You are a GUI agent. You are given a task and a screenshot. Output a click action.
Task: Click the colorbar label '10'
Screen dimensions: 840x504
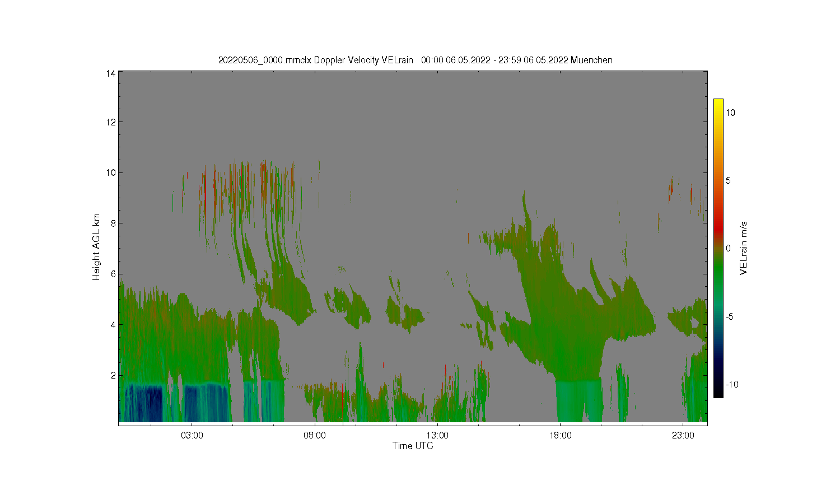(731, 113)
